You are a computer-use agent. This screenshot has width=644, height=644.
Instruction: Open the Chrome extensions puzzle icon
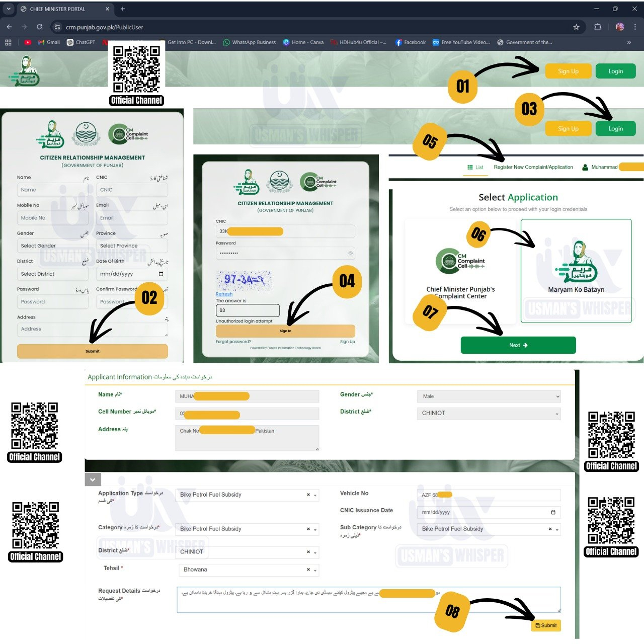[x=598, y=27]
